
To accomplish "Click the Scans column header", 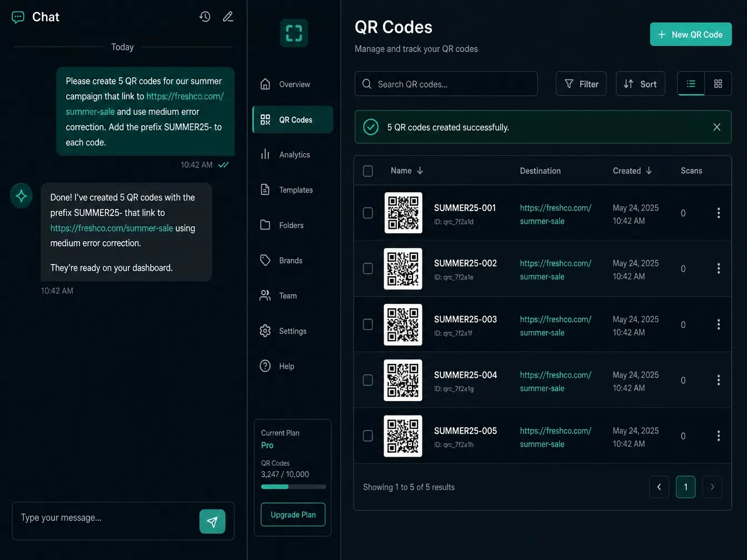I will click(691, 171).
